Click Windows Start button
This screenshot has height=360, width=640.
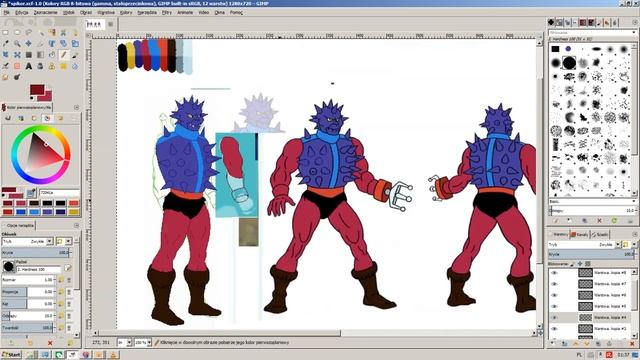11,355
